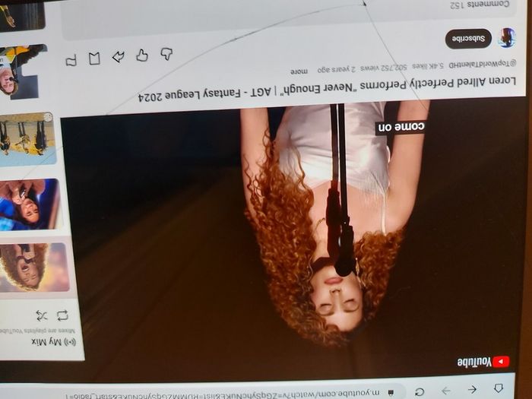Click the YouTube logo in the page header
This screenshot has width=532, height=399.
483,362
